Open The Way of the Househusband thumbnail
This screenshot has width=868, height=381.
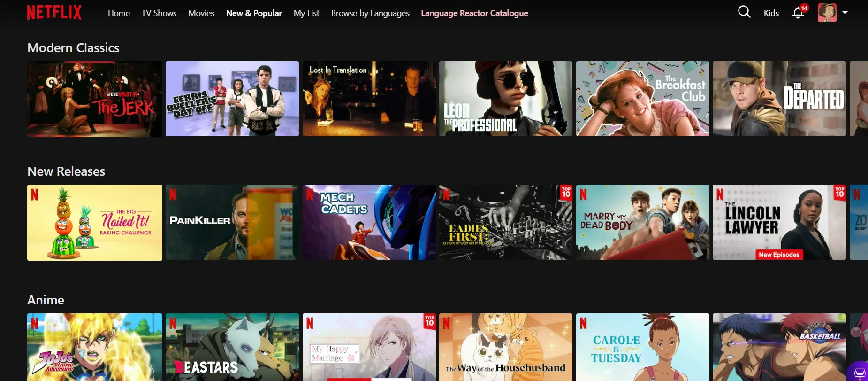(x=506, y=347)
